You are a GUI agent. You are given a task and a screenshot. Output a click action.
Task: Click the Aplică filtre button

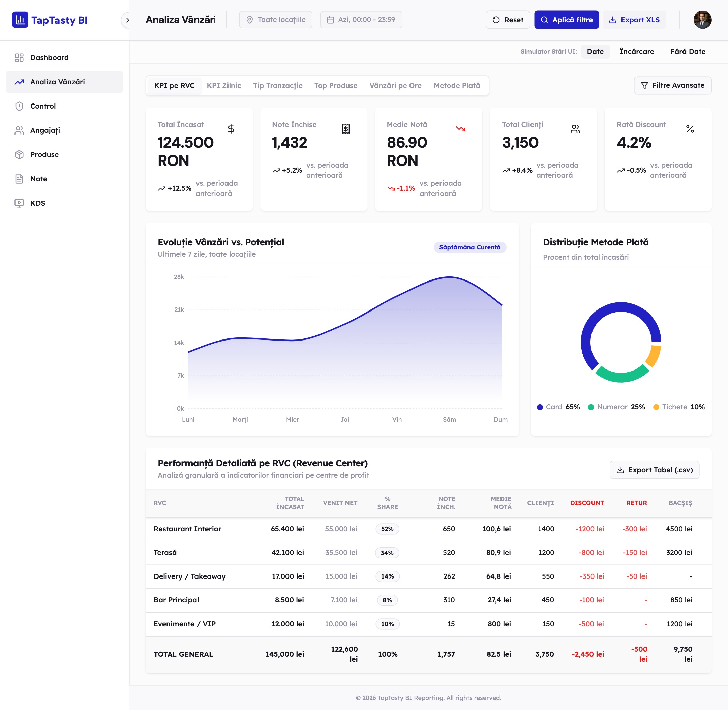point(566,20)
